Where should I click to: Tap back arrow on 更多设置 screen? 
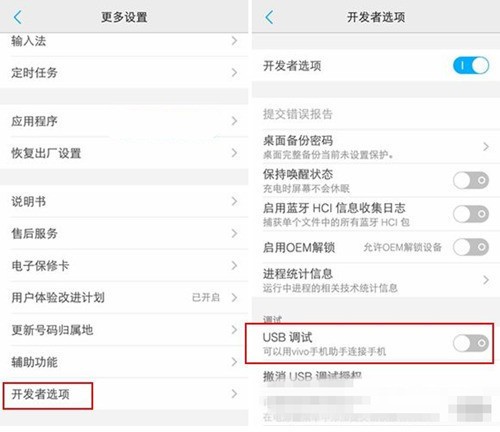[x=18, y=17]
